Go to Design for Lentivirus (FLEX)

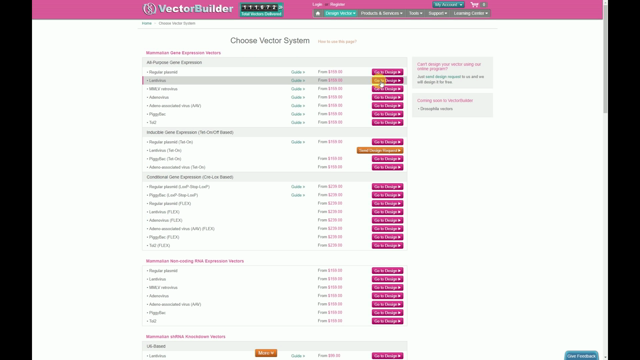[387, 212]
